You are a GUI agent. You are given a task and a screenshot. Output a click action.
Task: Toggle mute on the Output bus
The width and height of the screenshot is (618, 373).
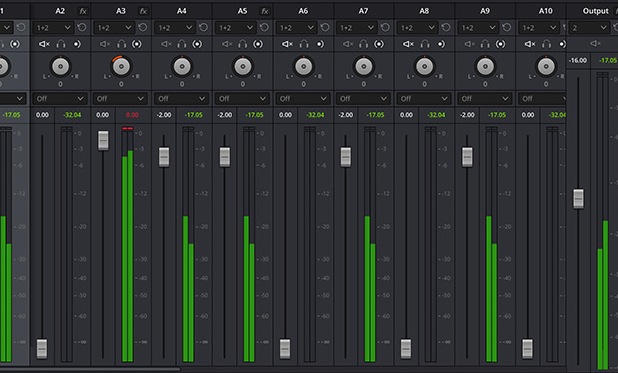point(595,43)
